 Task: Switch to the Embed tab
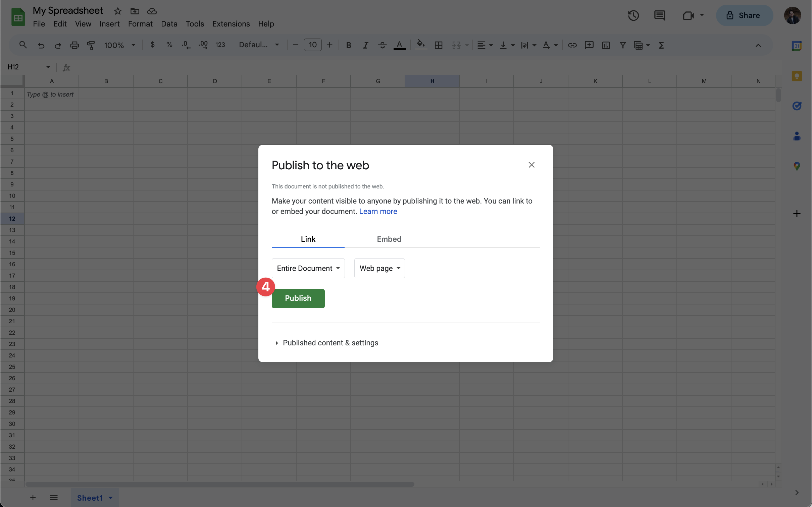click(389, 239)
